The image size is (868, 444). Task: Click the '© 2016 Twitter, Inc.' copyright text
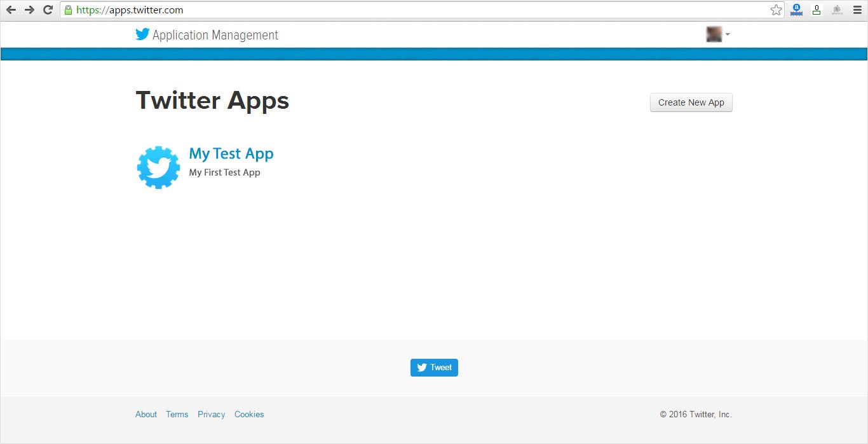coord(696,414)
